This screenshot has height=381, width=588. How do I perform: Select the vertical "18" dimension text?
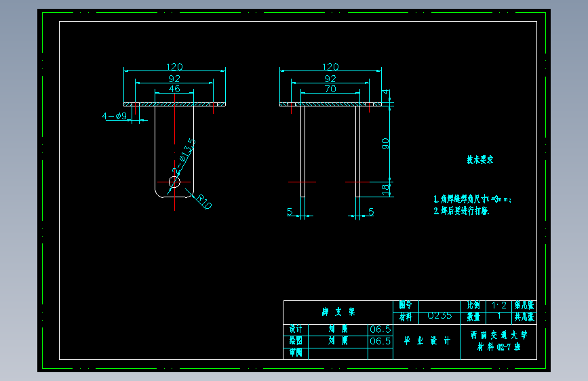pyautogui.click(x=385, y=189)
